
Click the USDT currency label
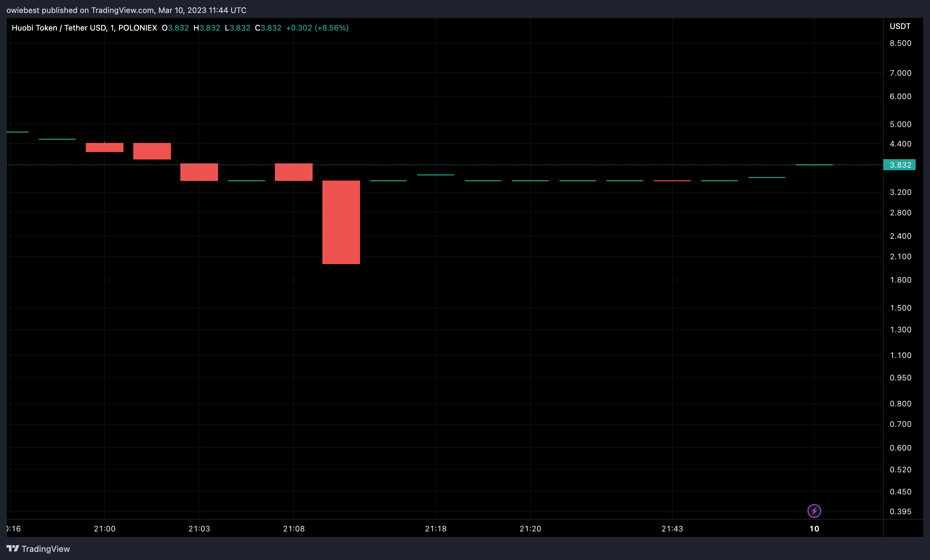point(900,26)
